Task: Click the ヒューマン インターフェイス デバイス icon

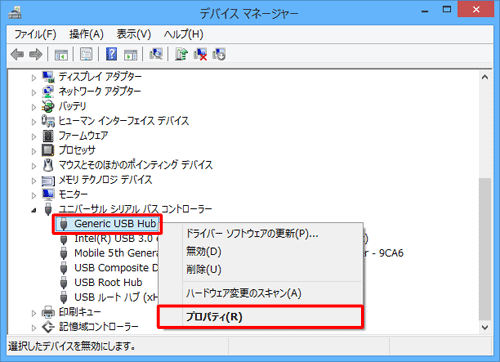Action: pyautogui.click(x=48, y=121)
